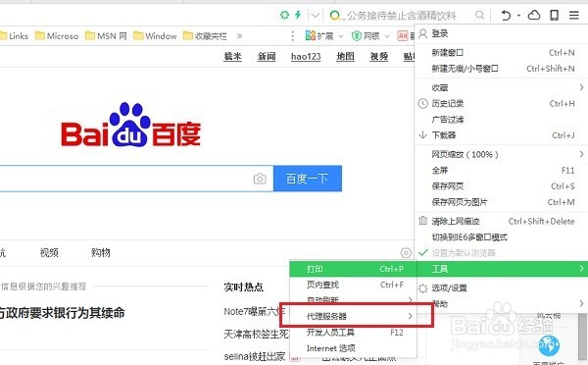The image size is (588, 365).
Task: Expand the 收藏 submenu
Action: point(501,88)
